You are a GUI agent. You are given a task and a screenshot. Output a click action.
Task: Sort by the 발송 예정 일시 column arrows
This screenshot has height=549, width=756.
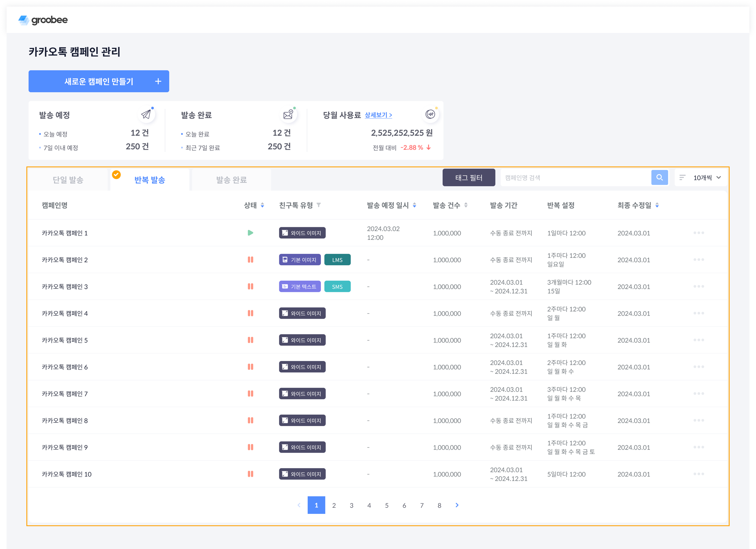pyautogui.click(x=414, y=205)
